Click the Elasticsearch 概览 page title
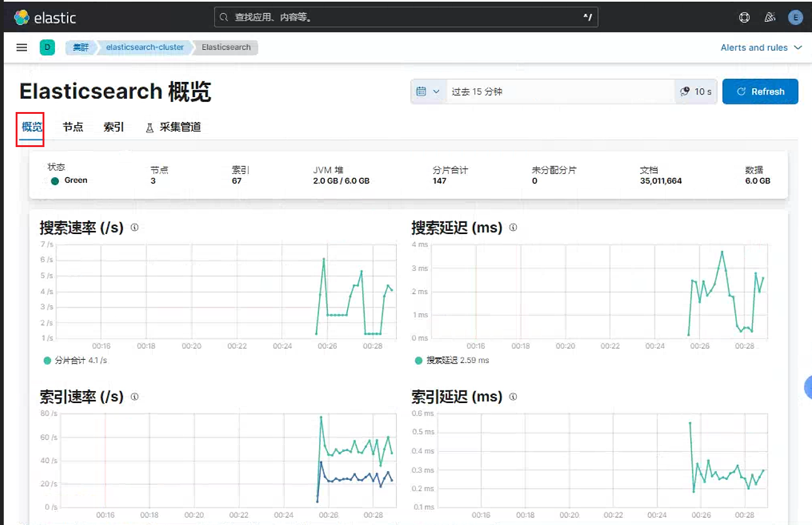 point(115,91)
